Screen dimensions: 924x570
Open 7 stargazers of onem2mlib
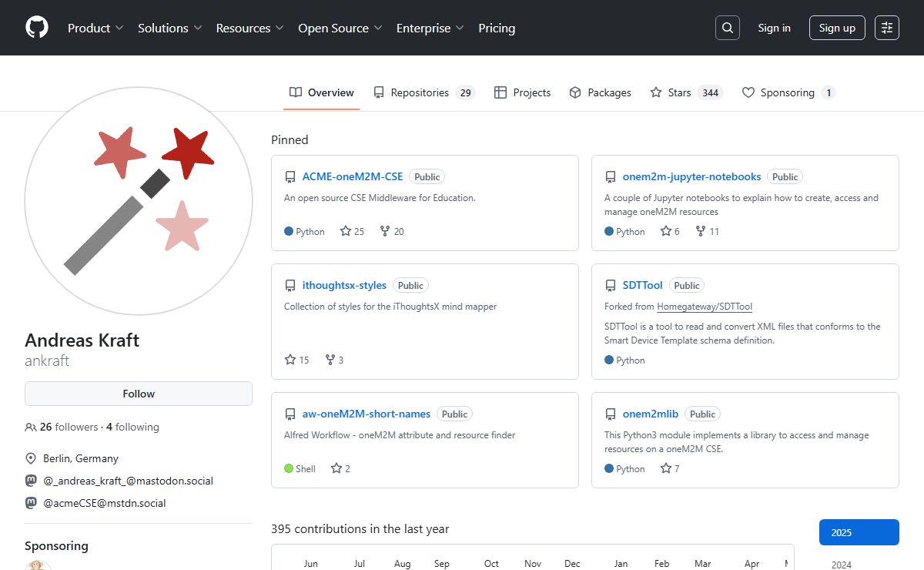670,468
